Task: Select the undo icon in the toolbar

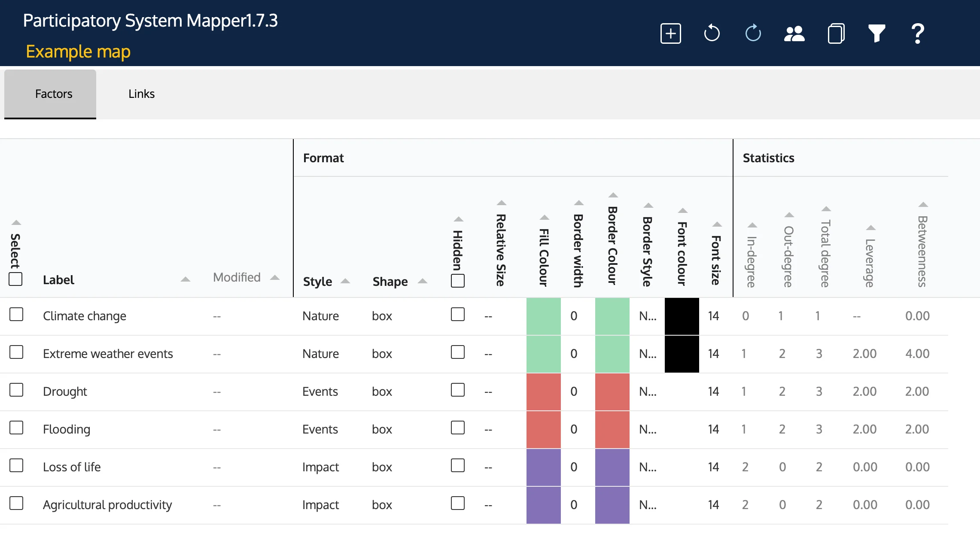Action: point(712,33)
